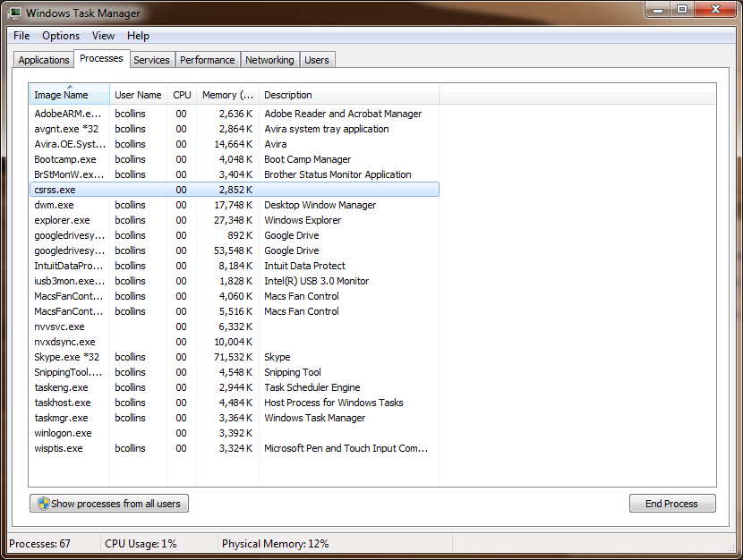Click the End Process button
Screen dimensions: 743x560
click(672, 504)
